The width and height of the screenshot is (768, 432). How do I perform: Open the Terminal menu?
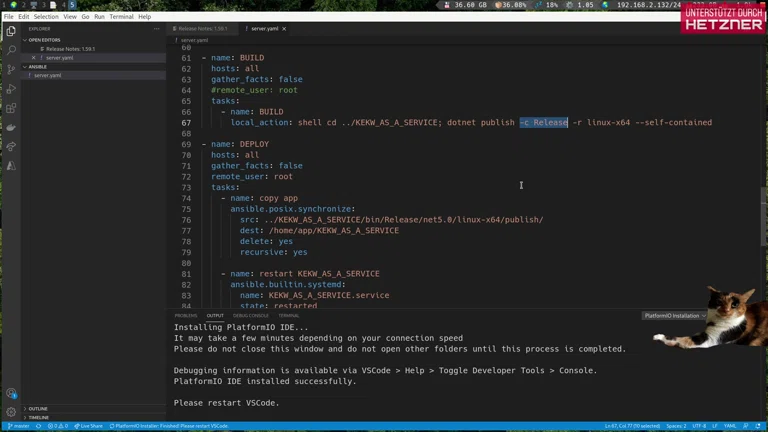[x=121, y=17]
